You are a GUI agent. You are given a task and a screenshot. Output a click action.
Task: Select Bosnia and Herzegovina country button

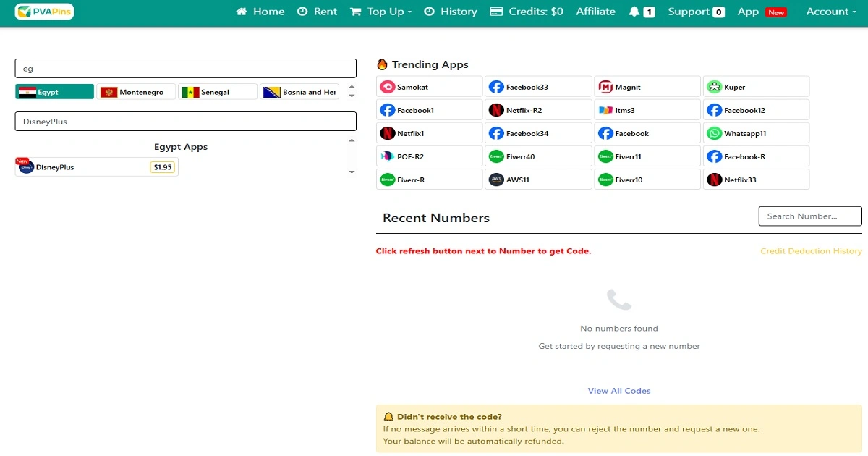(x=300, y=92)
